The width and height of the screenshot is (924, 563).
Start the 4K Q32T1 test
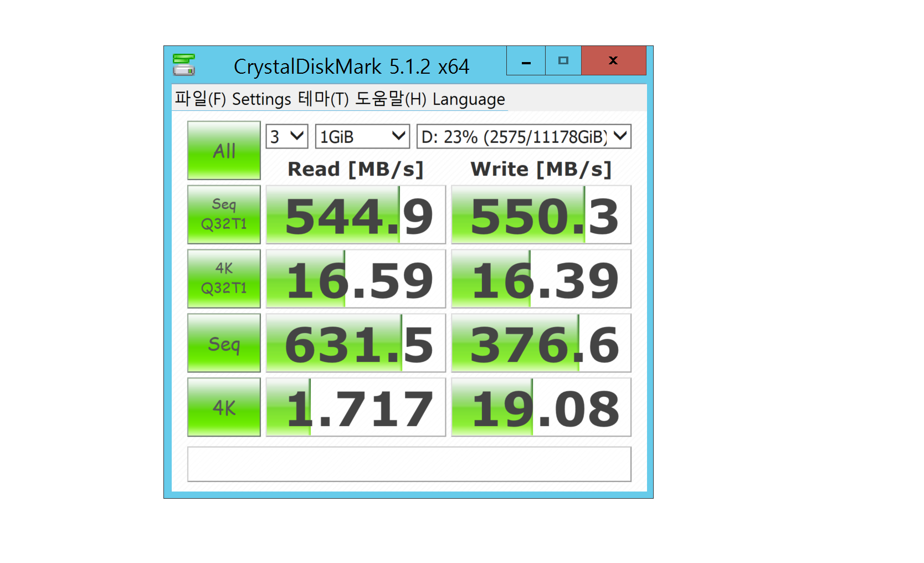[x=224, y=279]
